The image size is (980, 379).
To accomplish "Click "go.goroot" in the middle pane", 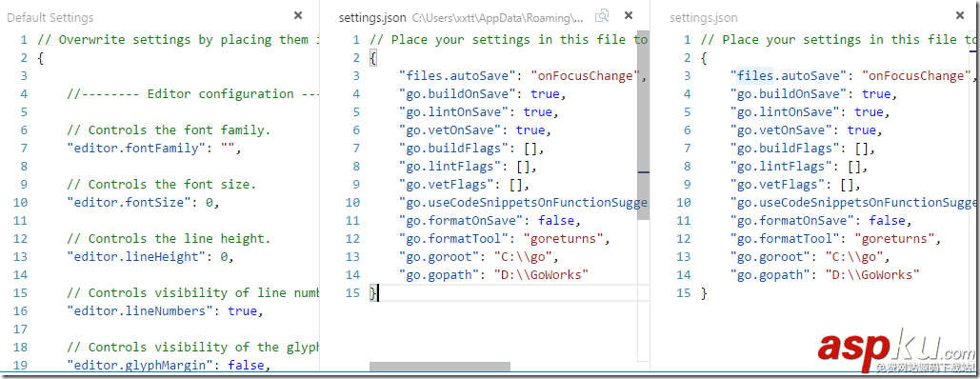I will 439,258.
